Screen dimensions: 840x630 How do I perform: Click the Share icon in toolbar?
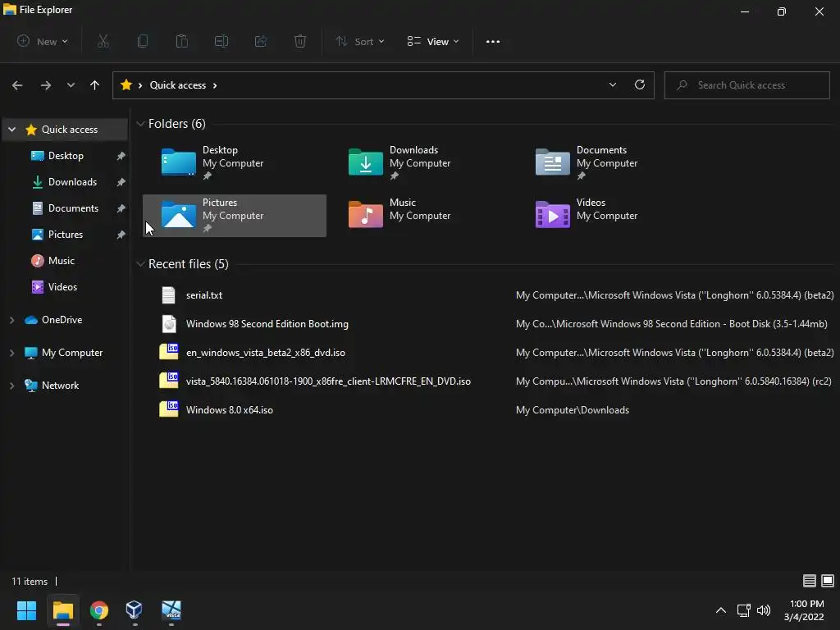pos(261,41)
